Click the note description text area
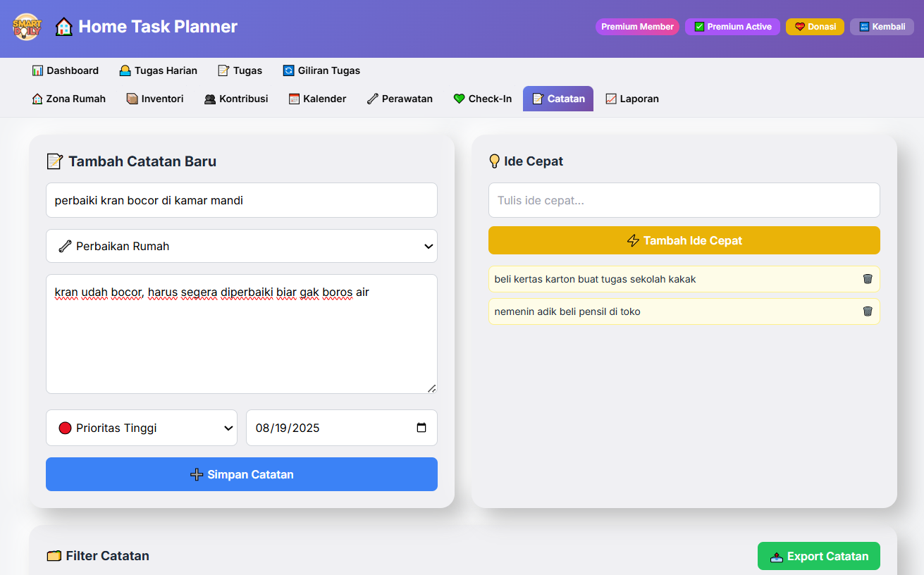 (x=241, y=334)
